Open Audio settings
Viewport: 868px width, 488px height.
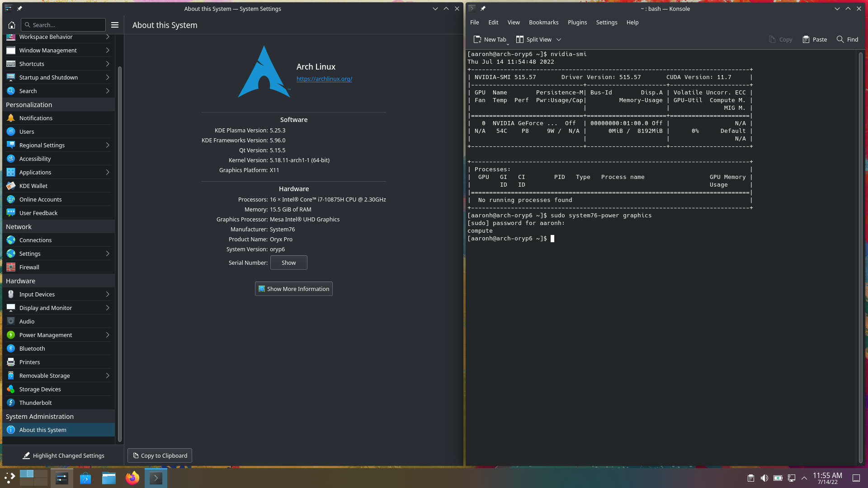coord(59,321)
